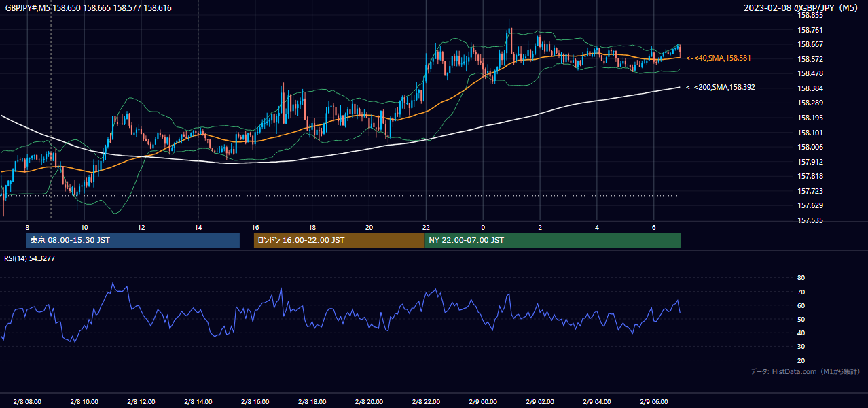Click RSI scale value 80
The image size is (868, 408).
[x=801, y=278]
